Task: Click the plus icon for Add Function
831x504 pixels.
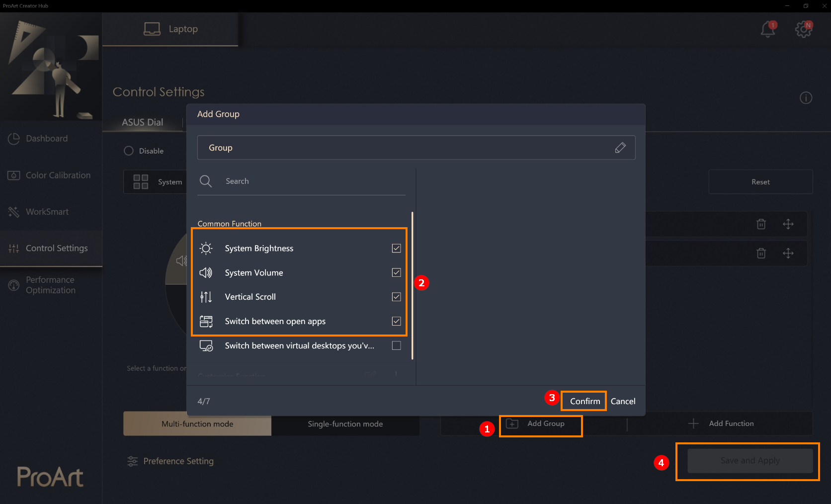Action: [693, 423]
